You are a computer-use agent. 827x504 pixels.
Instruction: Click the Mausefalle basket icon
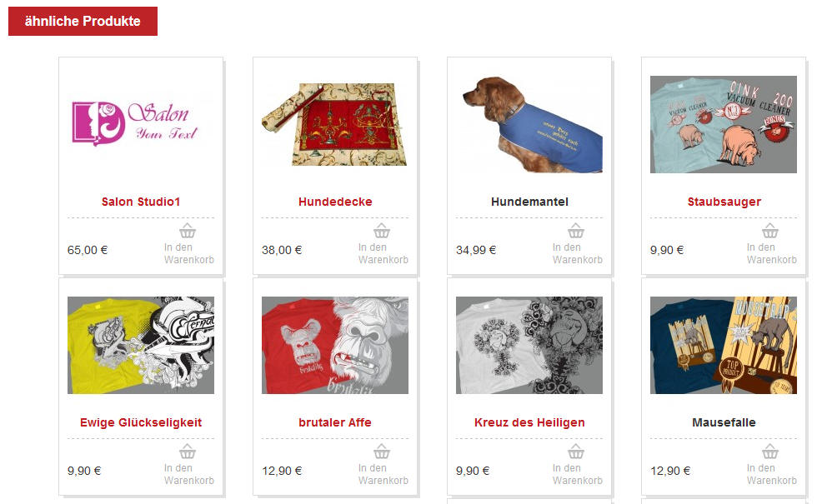pos(770,452)
